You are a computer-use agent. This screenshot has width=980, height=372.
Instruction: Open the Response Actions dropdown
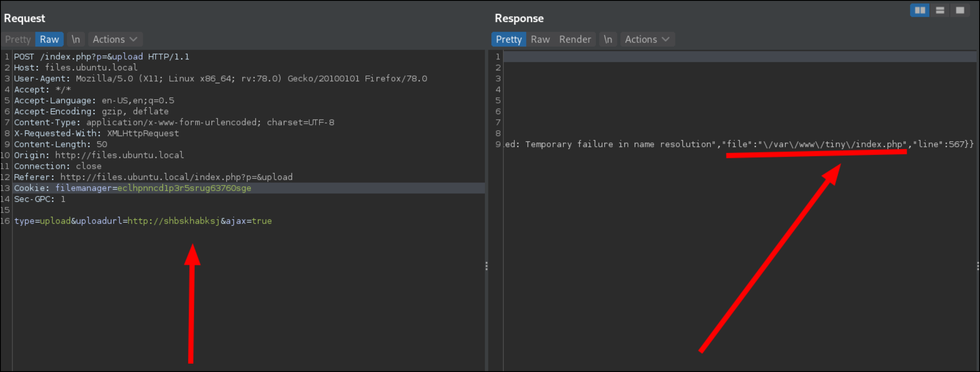[x=647, y=40]
